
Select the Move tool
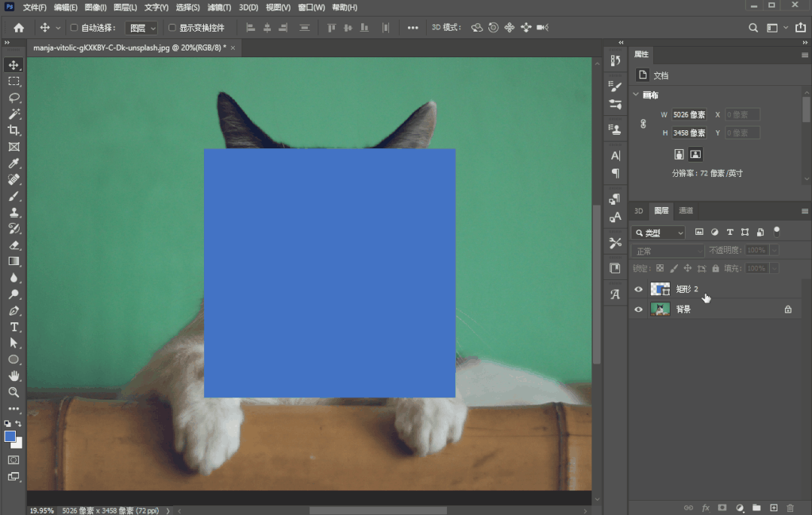pyautogui.click(x=14, y=65)
